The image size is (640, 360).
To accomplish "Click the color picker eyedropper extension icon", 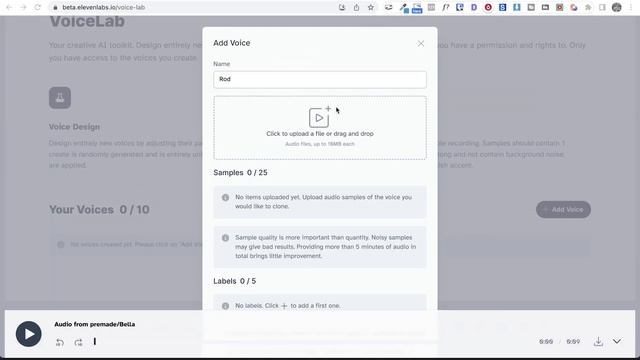I will click(x=403, y=7).
